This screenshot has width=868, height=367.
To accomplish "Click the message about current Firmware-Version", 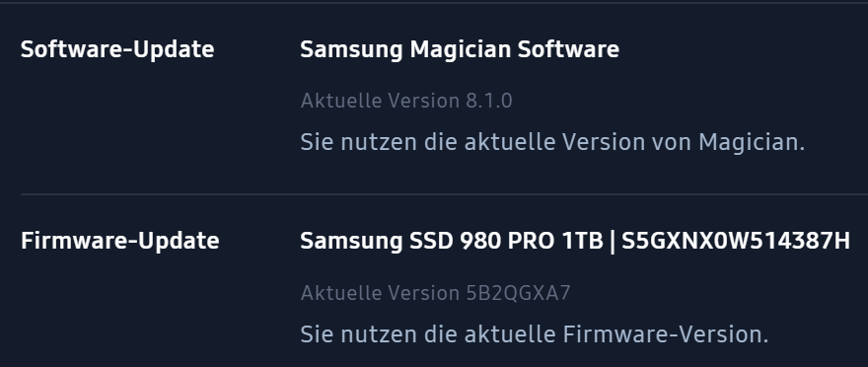I will (535, 334).
